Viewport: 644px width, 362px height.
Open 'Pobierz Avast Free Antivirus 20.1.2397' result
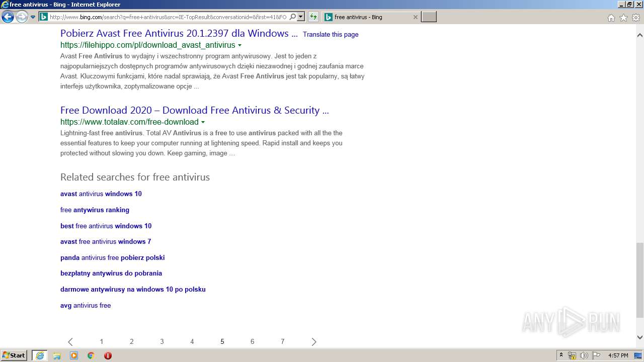coord(179,34)
